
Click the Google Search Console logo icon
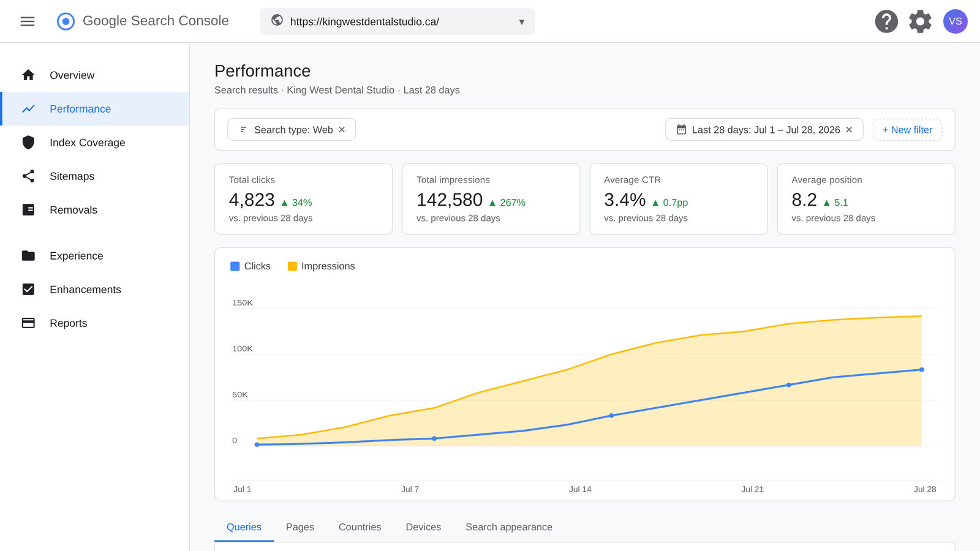(66, 21)
